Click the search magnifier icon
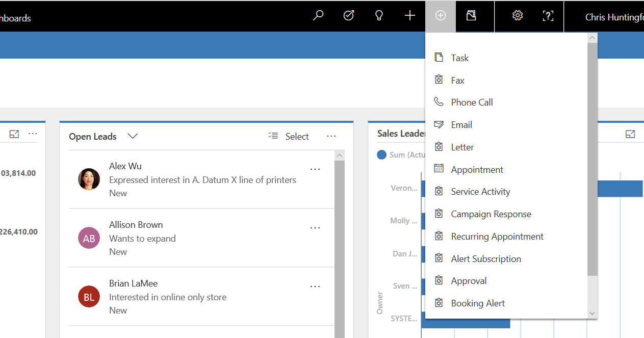644x338 pixels. 318,16
